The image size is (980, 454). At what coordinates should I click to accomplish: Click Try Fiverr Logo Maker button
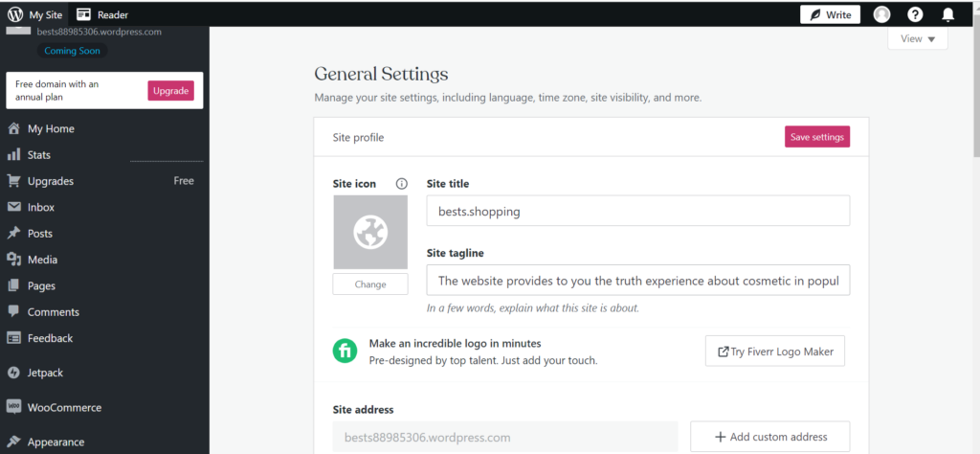tap(775, 352)
